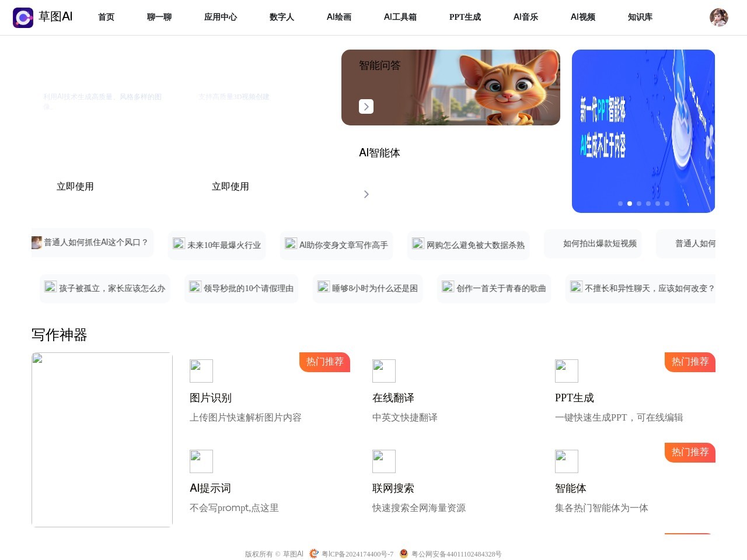Expand the 智能问答 card arrow
Viewport: 747px width, 560px height.
coord(366,107)
